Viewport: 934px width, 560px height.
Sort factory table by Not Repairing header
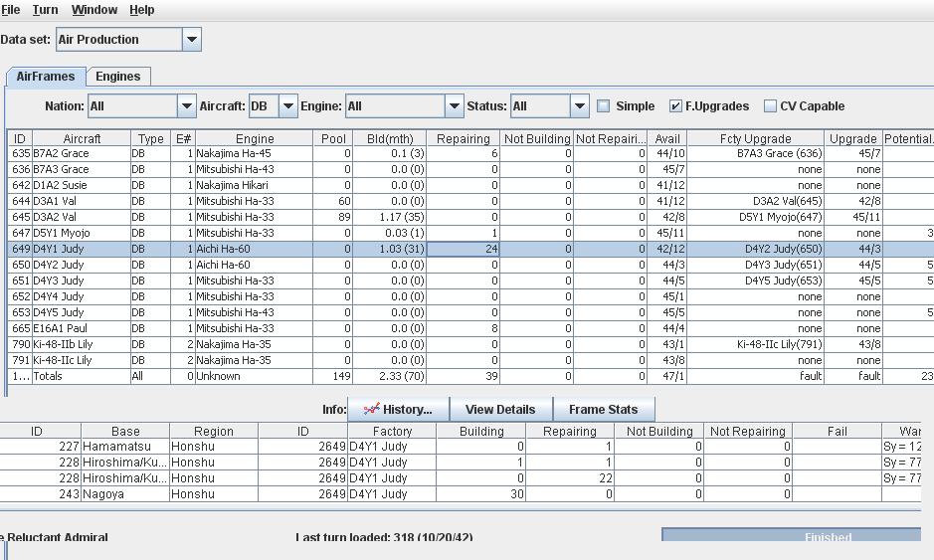click(x=748, y=431)
